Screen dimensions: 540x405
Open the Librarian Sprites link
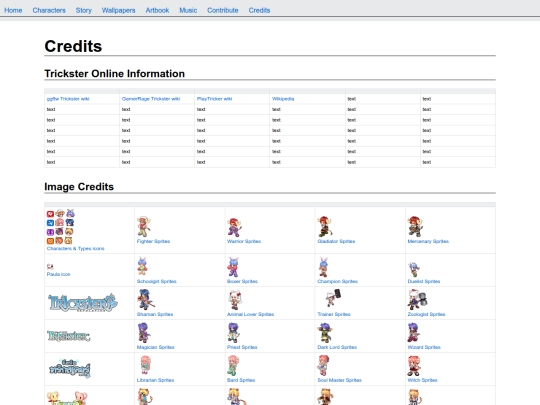[155, 380]
